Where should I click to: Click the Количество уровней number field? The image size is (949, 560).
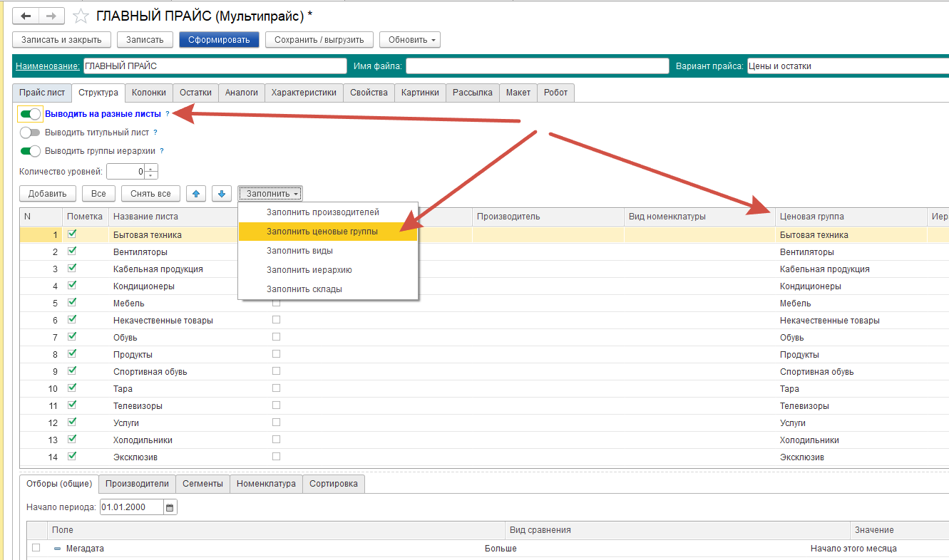click(x=125, y=172)
